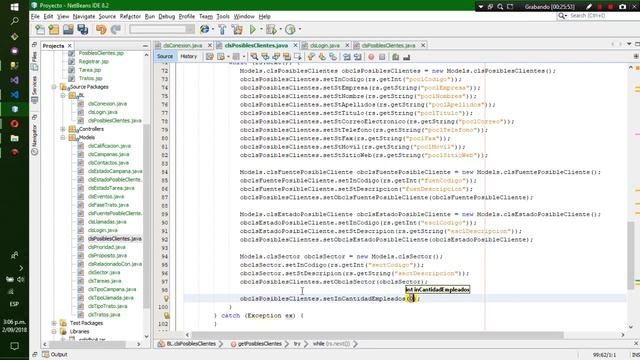
Task: Click the Last Edit icon in editor toolbar
Action: (x=210, y=57)
